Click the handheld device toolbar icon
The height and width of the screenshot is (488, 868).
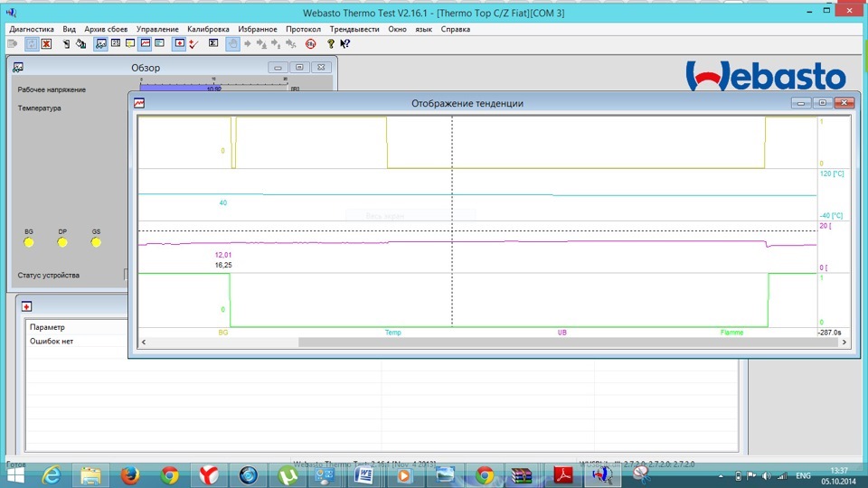(x=66, y=43)
